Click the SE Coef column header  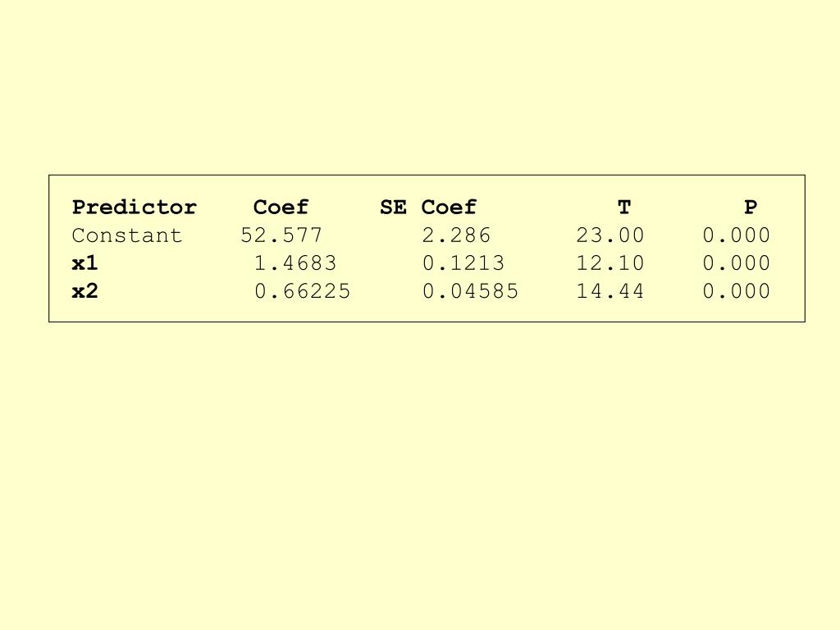(x=428, y=208)
